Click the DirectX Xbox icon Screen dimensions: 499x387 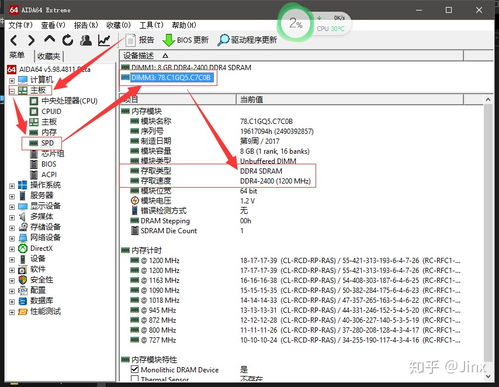[23, 249]
